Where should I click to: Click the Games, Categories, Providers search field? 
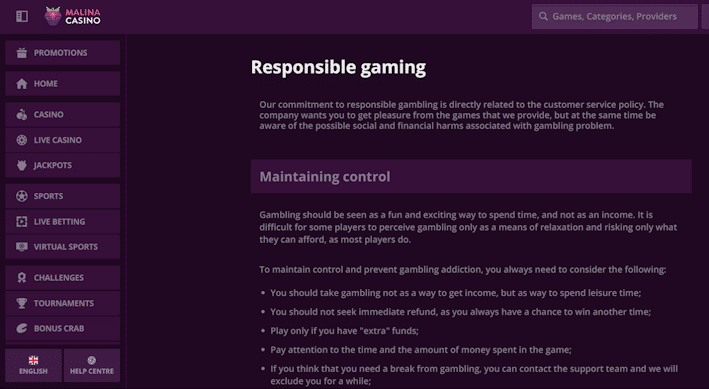tap(614, 17)
